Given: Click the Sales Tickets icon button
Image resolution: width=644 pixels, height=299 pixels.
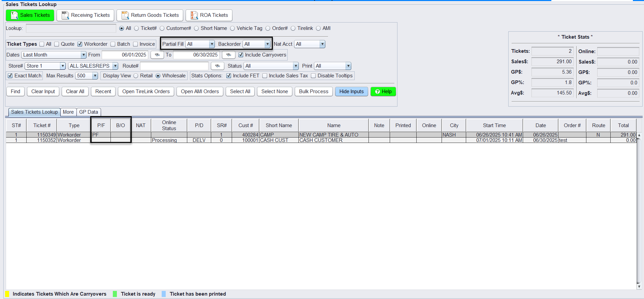Looking at the screenshot, I should [14, 15].
